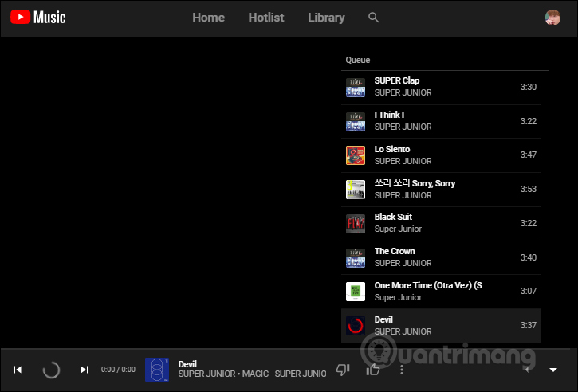The width and height of the screenshot is (578, 392).
Task: Open the search magnifier icon
Action: tap(373, 17)
